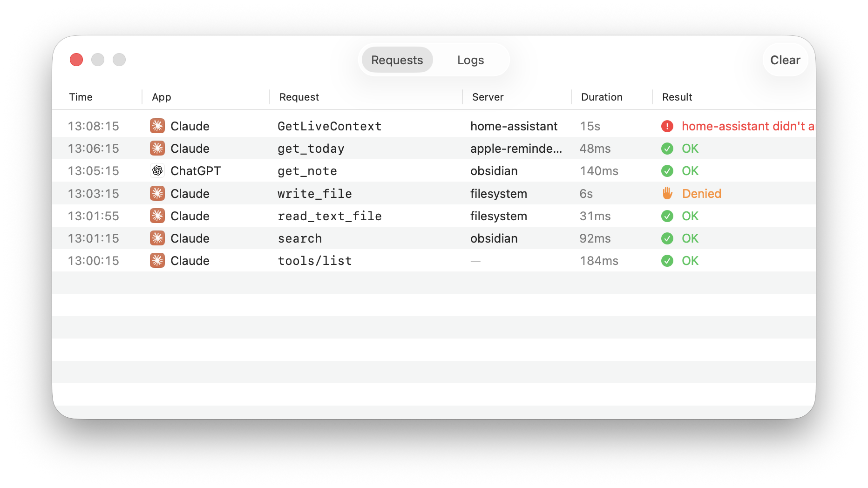
Task: Click the 48ms duration value
Action: pyautogui.click(x=595, y=149)
